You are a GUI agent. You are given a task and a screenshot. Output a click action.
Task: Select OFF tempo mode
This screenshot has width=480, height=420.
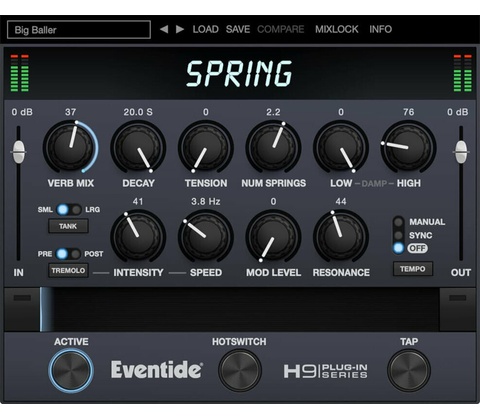[398, 248]
